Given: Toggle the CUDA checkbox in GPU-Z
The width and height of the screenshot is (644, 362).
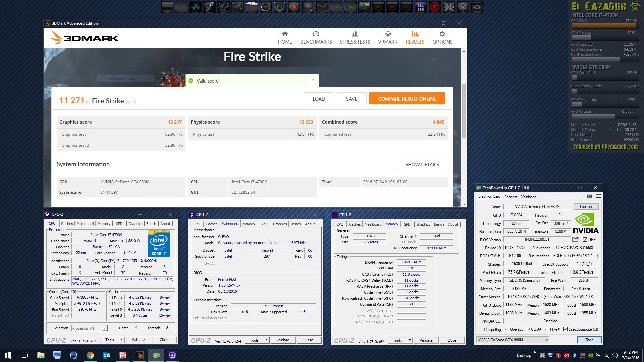Looking at the screenshot, I should 528,329.
